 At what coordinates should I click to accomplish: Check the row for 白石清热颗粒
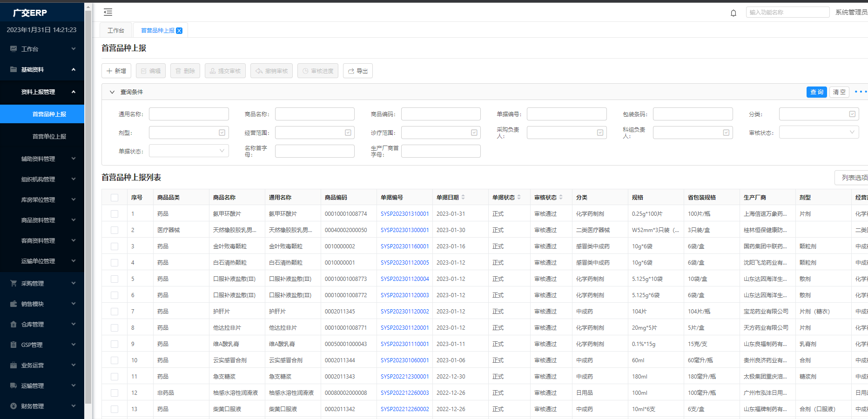point(114,263)
